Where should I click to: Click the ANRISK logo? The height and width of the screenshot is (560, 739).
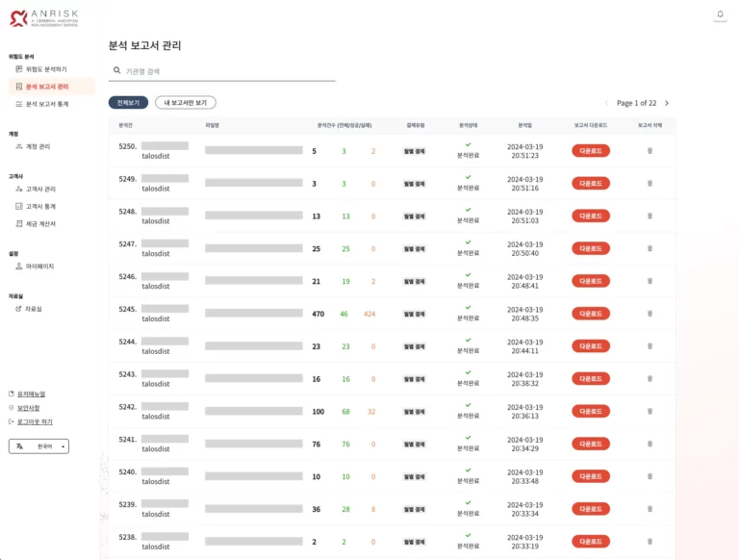click(44, 17)
